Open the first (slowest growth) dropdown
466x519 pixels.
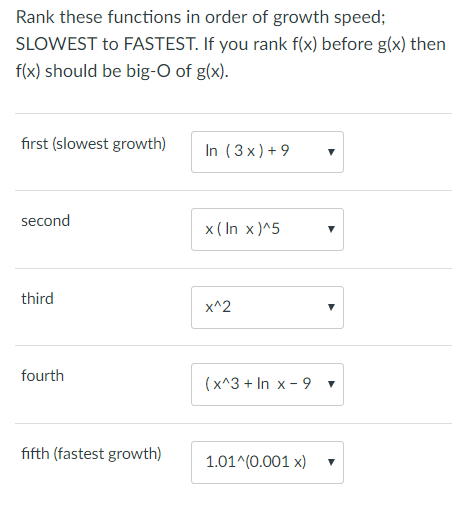(x=267, y=152)
